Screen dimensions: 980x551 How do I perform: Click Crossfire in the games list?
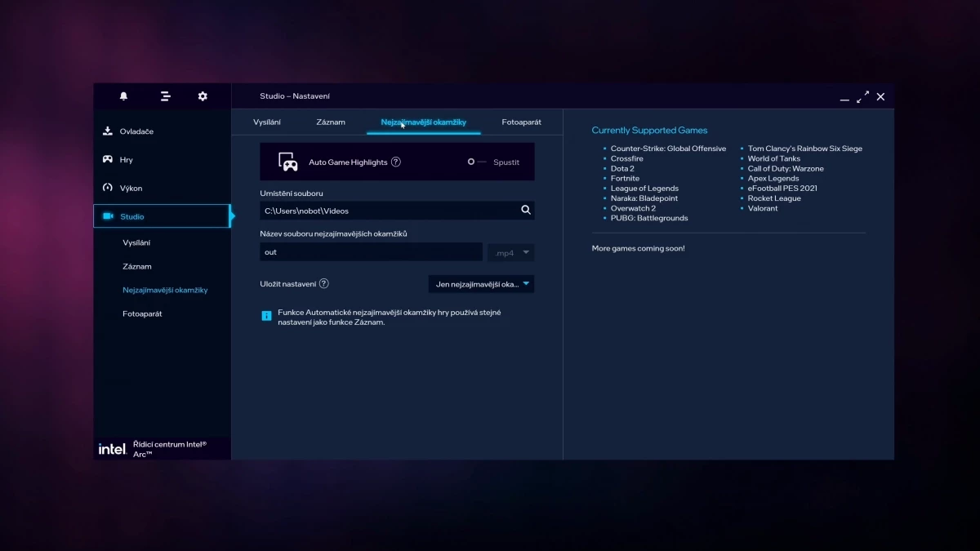click(x=627, y=158)
